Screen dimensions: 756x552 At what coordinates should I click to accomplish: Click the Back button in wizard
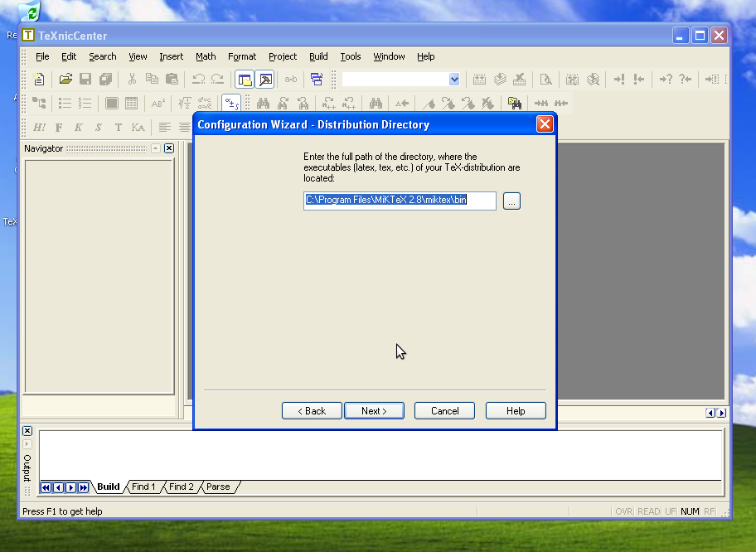pos(312,411)
